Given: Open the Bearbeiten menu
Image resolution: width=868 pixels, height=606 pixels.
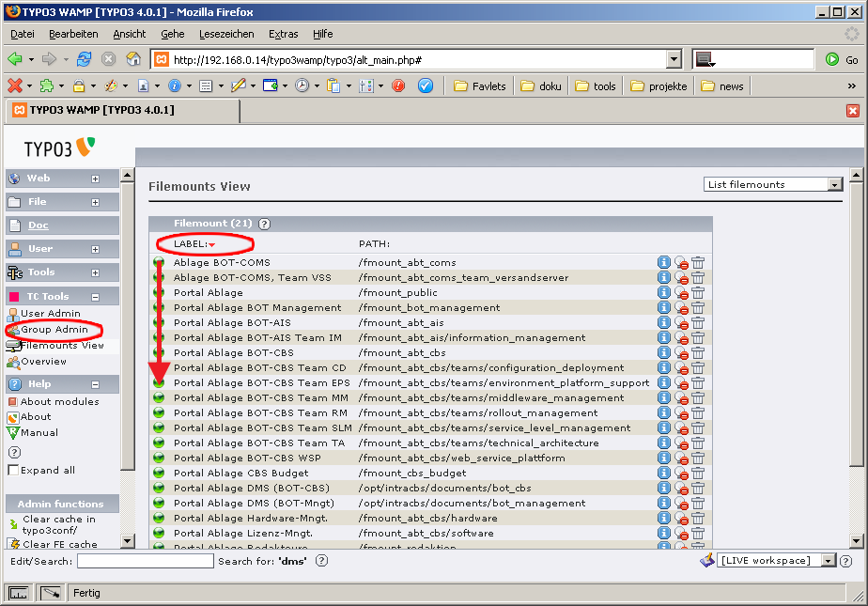Looking at the screenshot, I should point(73,34).
